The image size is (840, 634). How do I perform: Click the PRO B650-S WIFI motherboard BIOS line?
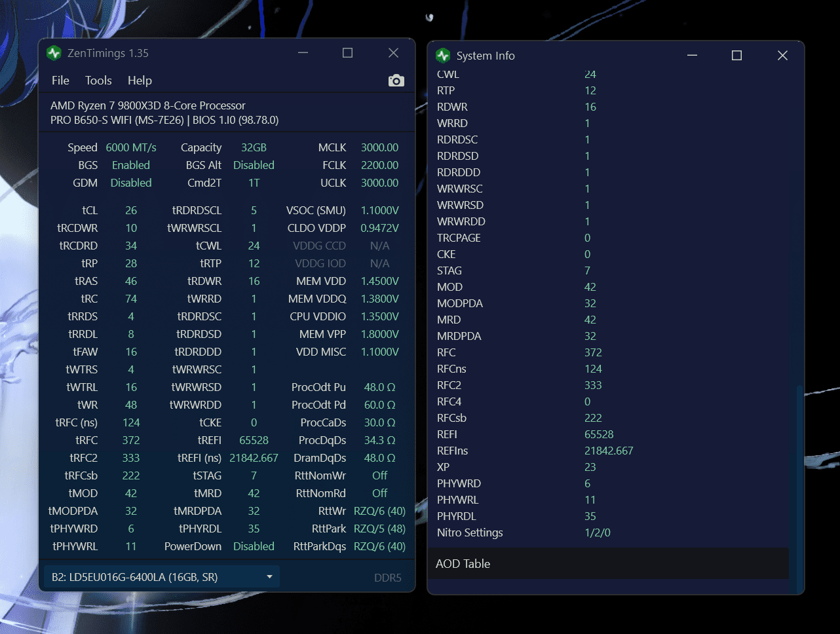click(x=164, y=121)
